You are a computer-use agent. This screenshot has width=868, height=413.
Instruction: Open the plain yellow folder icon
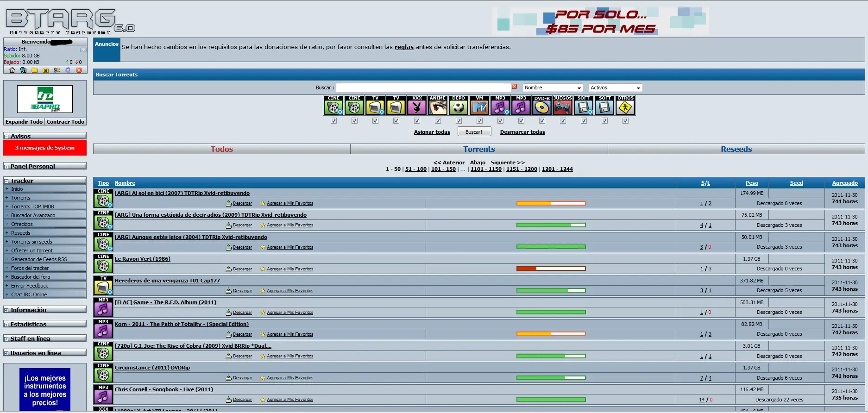34,70
